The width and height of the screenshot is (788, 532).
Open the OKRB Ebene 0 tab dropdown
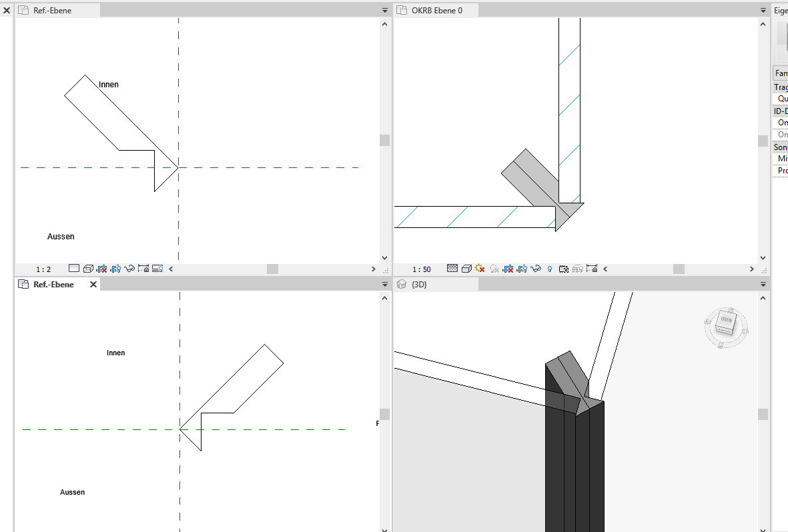pyautogui.click(x=763, y=10)
